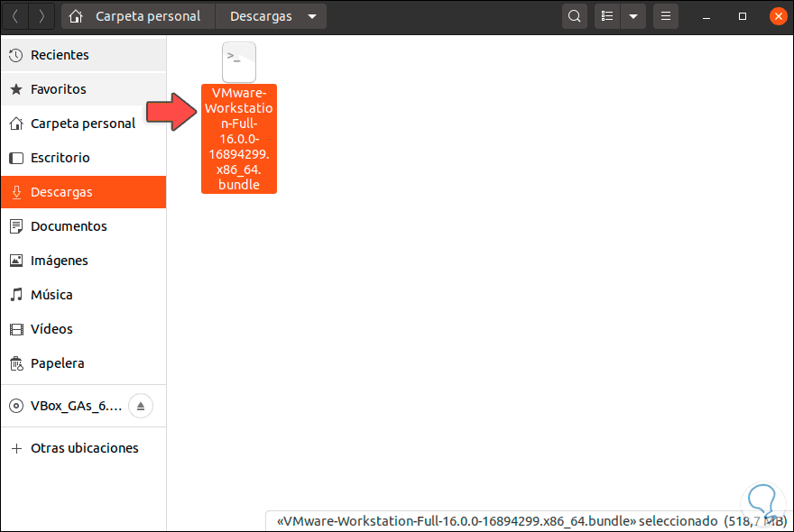Go back with the left arrow button
The width and height of the screenshot is (794, 532).
tap(15, 17)
